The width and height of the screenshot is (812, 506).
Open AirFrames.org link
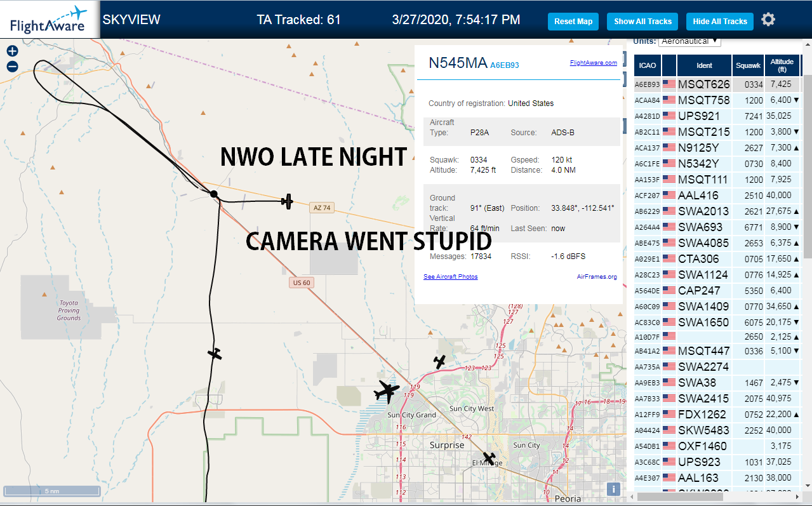pyautogui.click(x=597, y=277)
